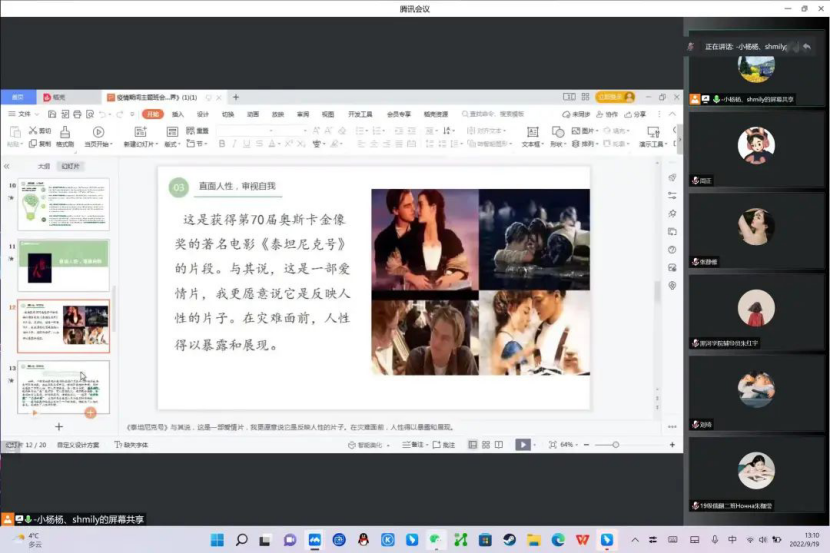Image resolution: width=830 pixels, height=554 pixels.
Task: Insert a 文本框 text box
Action: [531, 132]
